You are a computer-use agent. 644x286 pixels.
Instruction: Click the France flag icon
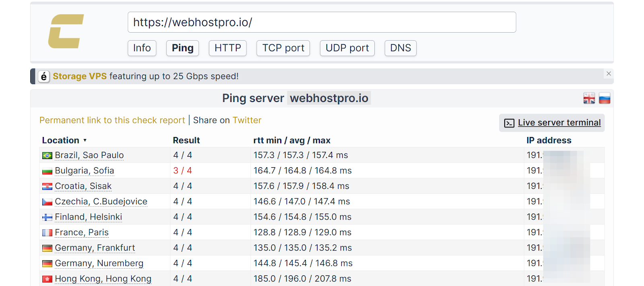[x=47, y=233]
